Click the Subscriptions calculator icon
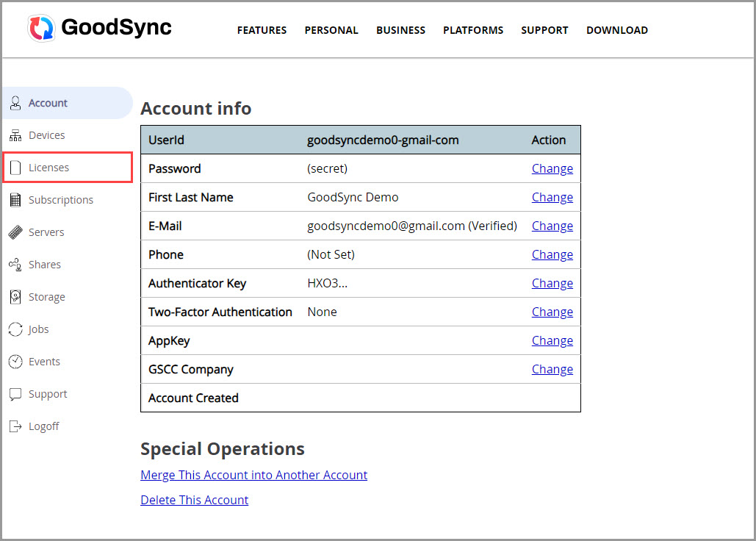 [15, 200]
